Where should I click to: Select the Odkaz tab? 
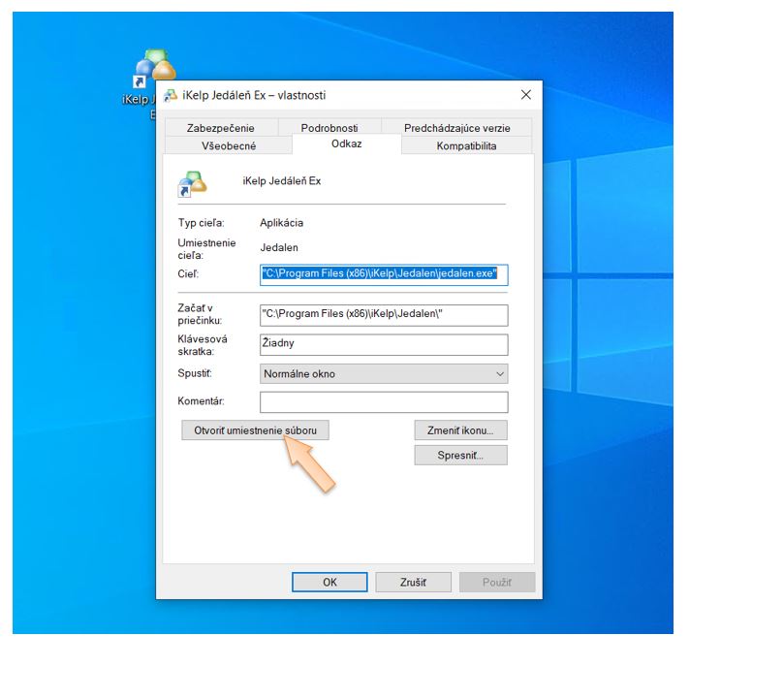pos(346,144)
